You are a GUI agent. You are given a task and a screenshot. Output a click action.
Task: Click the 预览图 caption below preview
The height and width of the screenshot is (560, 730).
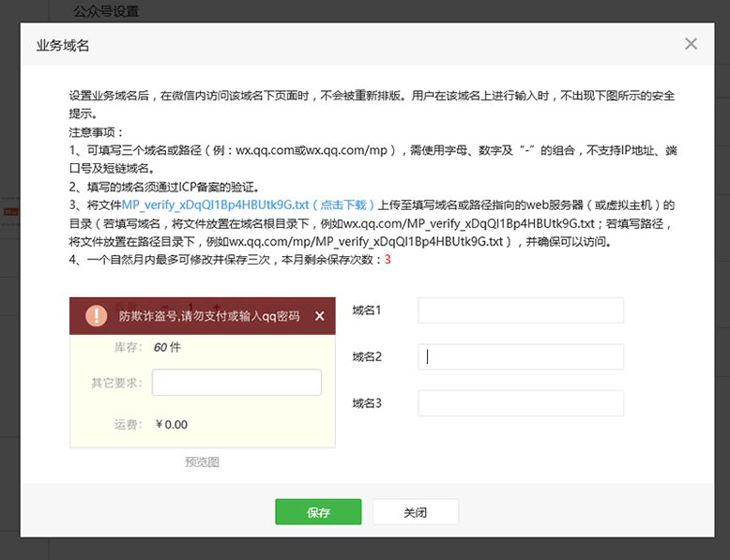(x=202, y=462)
